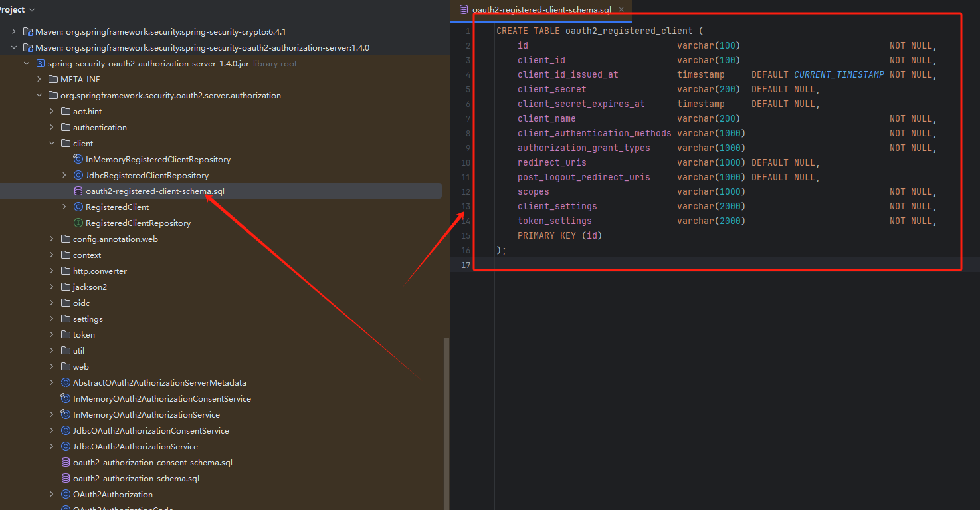Click the settings folder icon
The width and height of the screenshot is (980, 510).
pyautogui.click(x=66, y=319)
